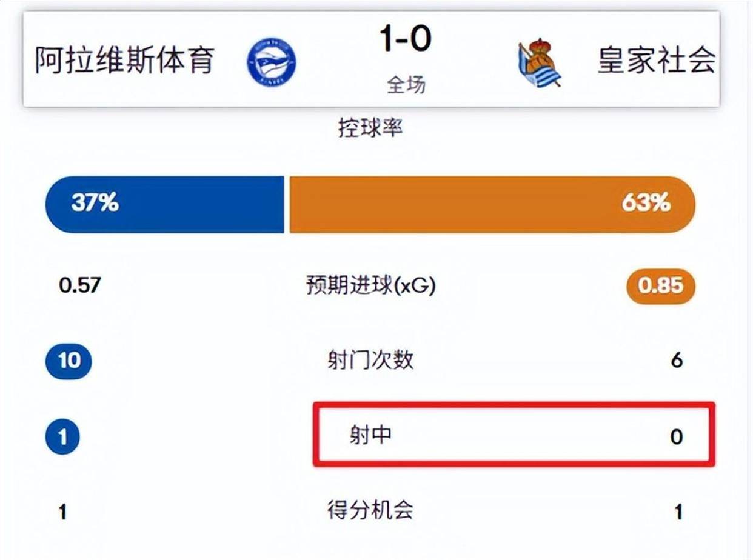
Task: Click the 0 value in red box
Action: point(677,436)
